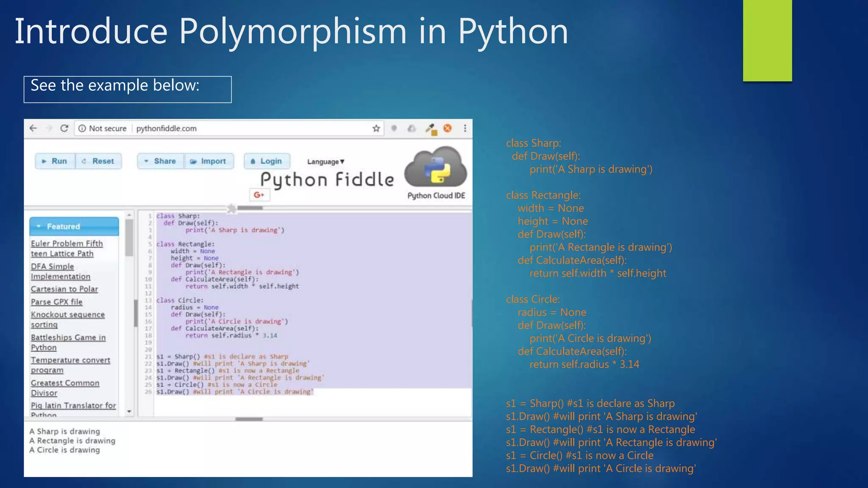This screenshot has width=868, height=488.
Task: Click the grey circle extension icon
Action: 394,128
